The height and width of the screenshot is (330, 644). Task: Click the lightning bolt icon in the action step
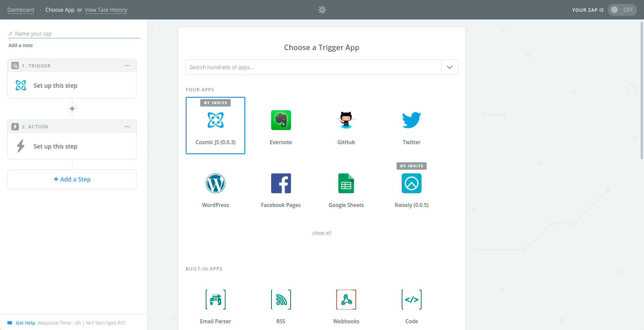[x=21, y=146]
